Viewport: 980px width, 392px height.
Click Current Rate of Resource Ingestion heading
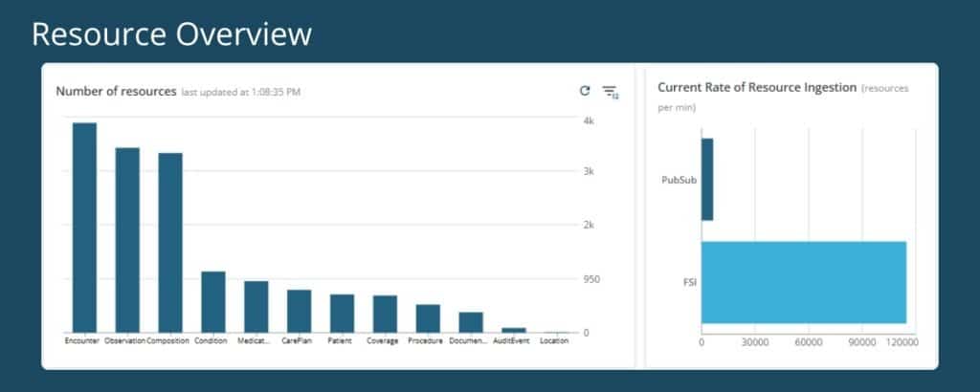click(x=757, y=87)
